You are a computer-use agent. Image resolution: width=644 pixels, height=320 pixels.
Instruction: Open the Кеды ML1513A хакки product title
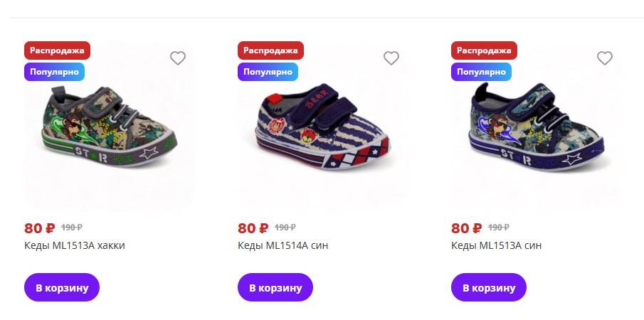click(x=79, y=245)
